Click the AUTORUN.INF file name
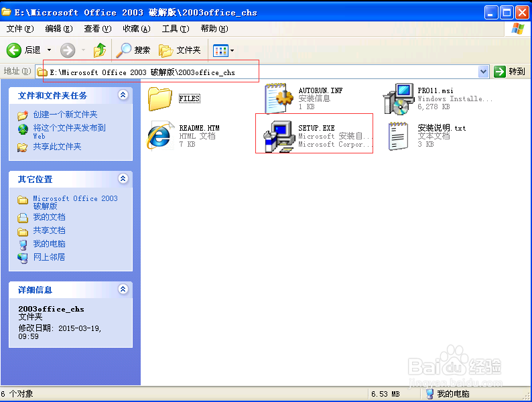 tap(320, 90)
